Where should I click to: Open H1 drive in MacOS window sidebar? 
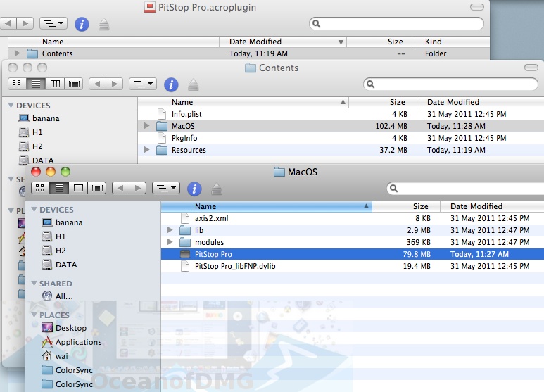coord(53,236)
